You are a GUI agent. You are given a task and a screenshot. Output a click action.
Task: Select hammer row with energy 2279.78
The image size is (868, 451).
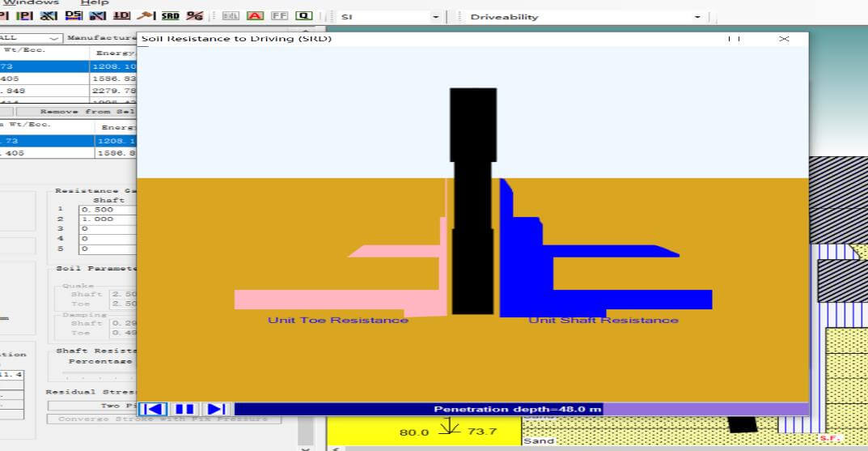[68, 91]
